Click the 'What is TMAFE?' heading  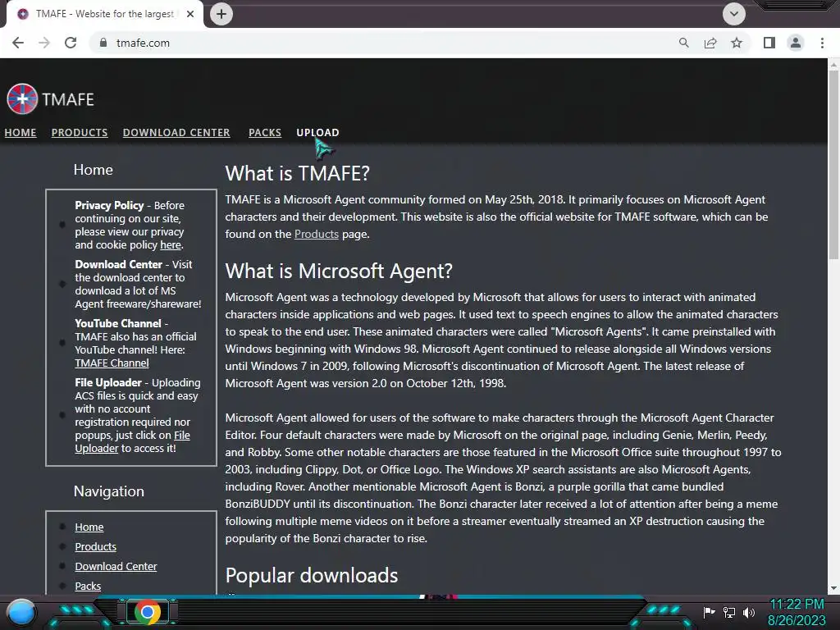[x=297, y=174]
